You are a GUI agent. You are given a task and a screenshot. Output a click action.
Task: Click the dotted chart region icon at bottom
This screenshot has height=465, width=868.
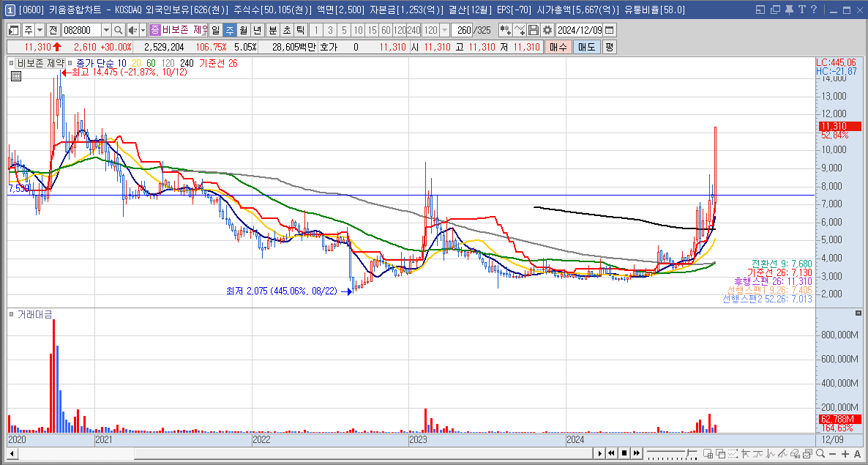click(733, 453)
